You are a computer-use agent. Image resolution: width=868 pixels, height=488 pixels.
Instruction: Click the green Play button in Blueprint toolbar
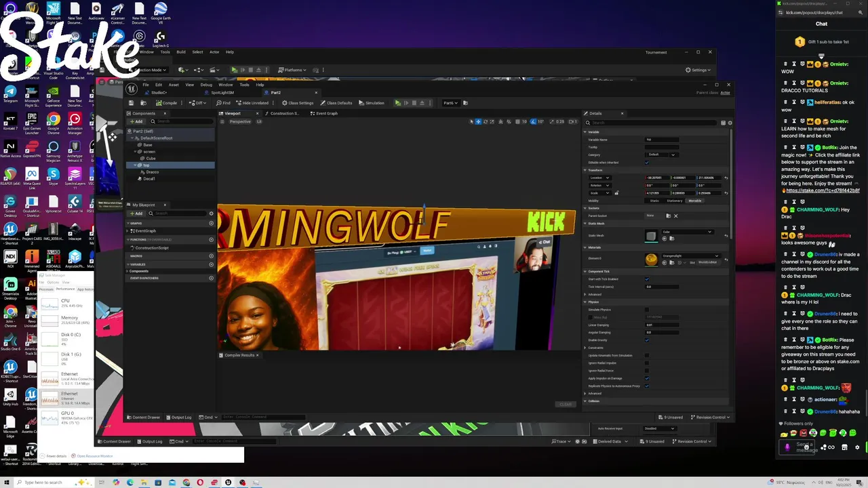[x=397, y=103]
